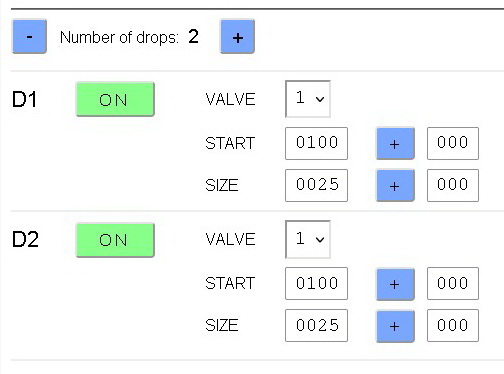Open the D1 VALVE dropdown
This screenshot has height=374, width=504.
(308, 99)
